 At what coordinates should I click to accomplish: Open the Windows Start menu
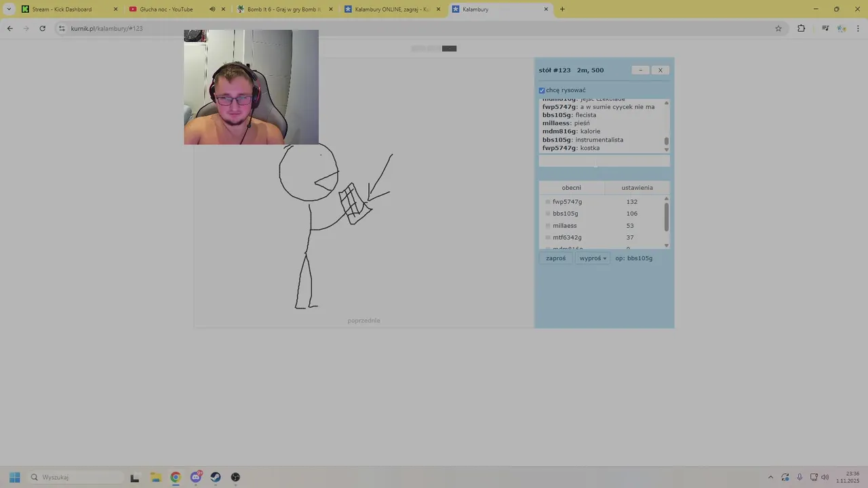pos(15,477)
